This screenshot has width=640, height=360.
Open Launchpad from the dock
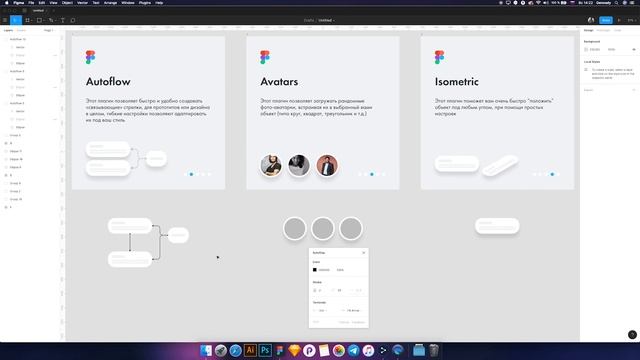tap(221, 350)
